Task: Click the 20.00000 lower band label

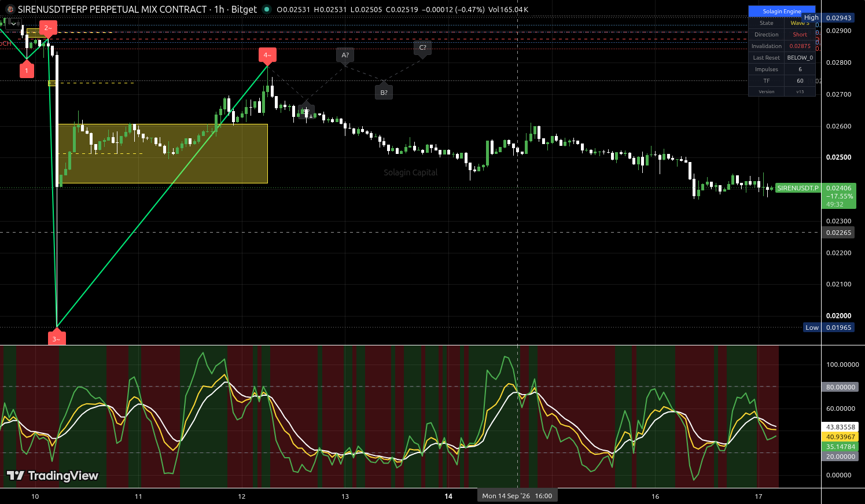Action: (840, 457)
